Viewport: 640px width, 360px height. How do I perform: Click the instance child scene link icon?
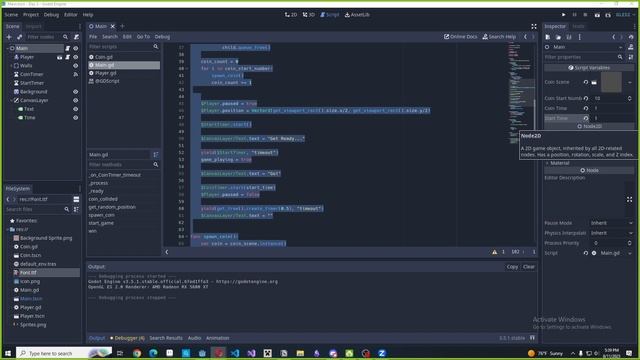click(x=19, y=37)
